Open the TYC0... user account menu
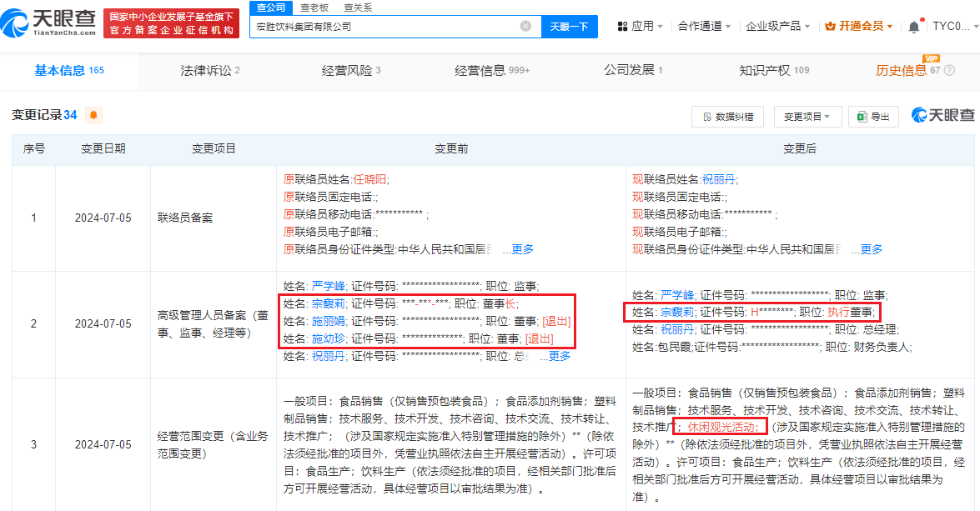The height and width of the screenshot is (511, 980). (956, 26)
